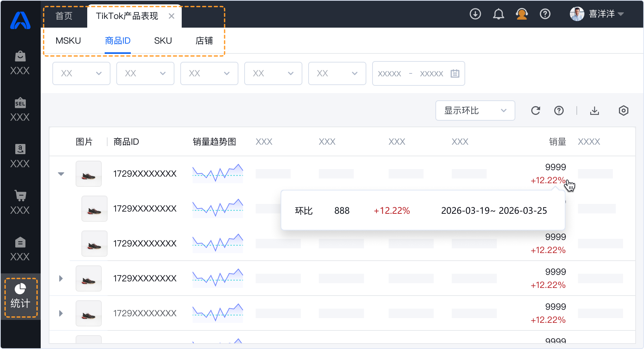Viewport: 644px width, 349px height.
Task: Open table column settings hexagon icon
Action: point(624,111)
